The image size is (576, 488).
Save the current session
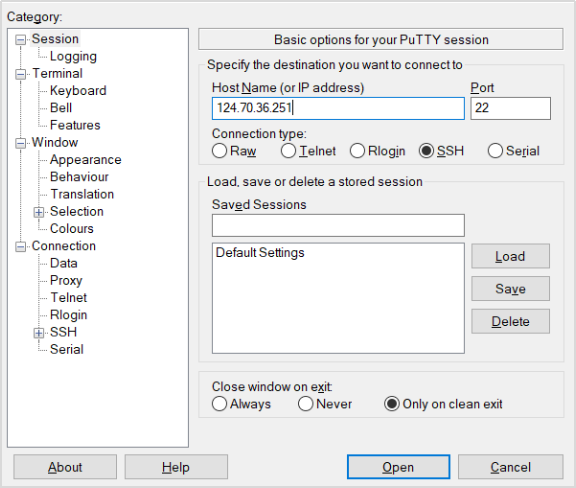click(x=510, y=289)
